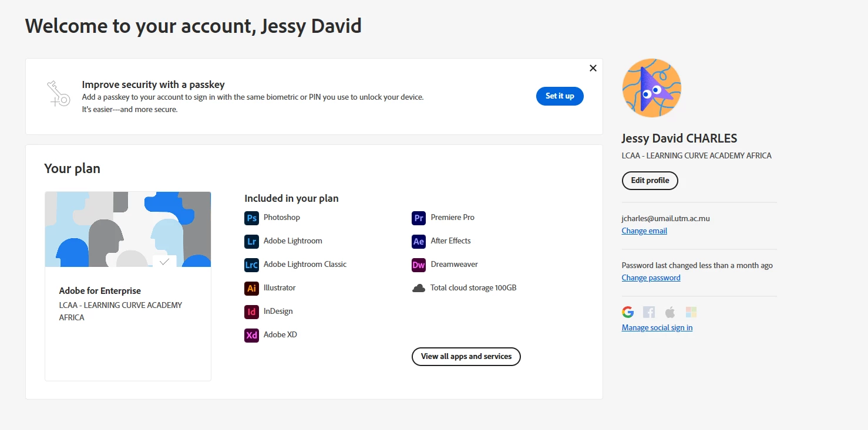Click the Dreamweaver app name

point(455,265)
